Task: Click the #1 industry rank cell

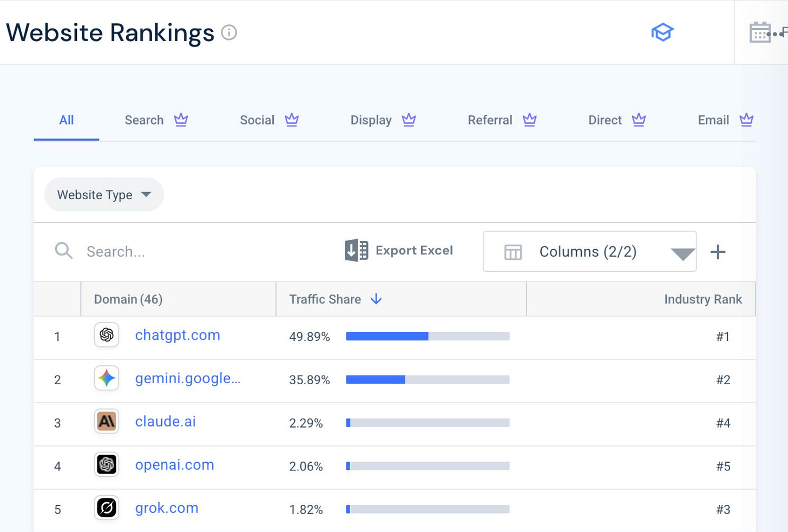Action: [723, 337]
